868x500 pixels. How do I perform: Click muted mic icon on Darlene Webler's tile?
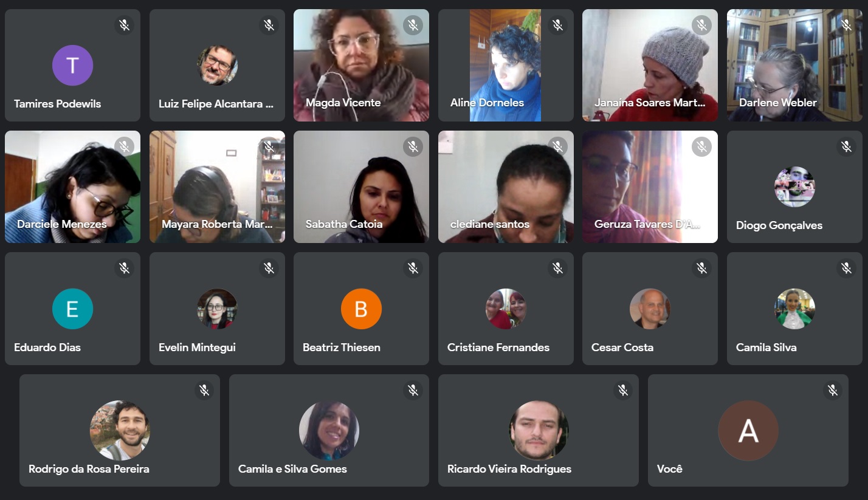[x=846, y=25]
